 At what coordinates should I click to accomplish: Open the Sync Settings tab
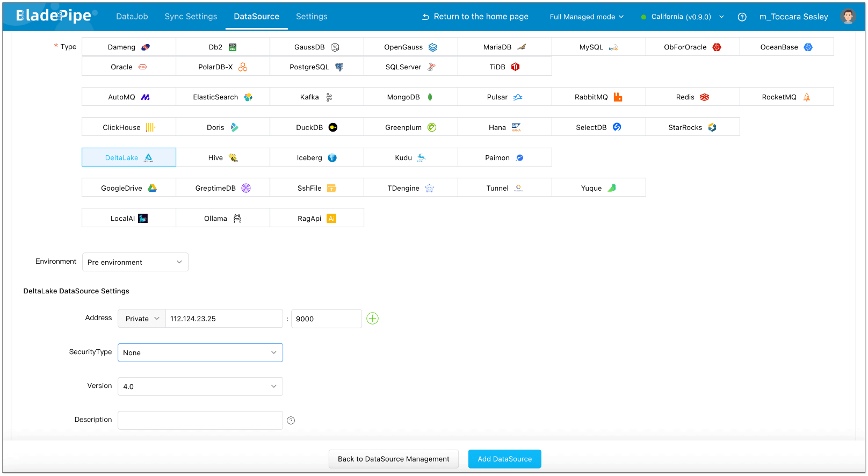point(191,17)
